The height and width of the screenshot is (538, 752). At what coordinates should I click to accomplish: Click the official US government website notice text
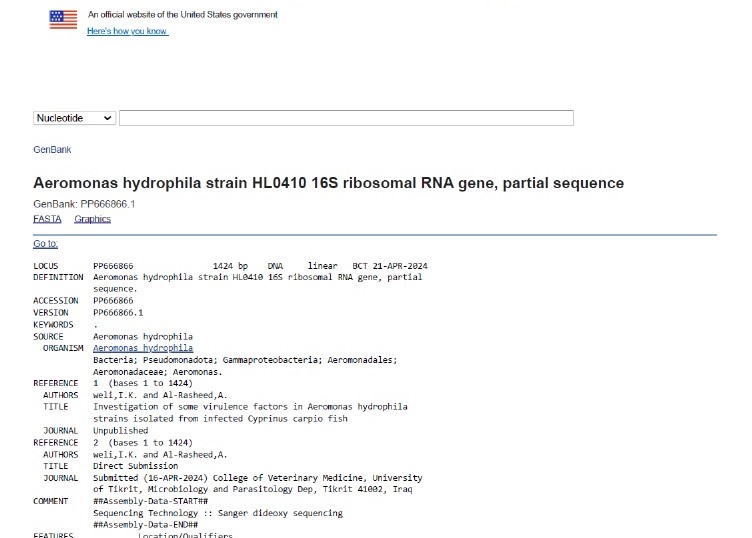point(183,15)
